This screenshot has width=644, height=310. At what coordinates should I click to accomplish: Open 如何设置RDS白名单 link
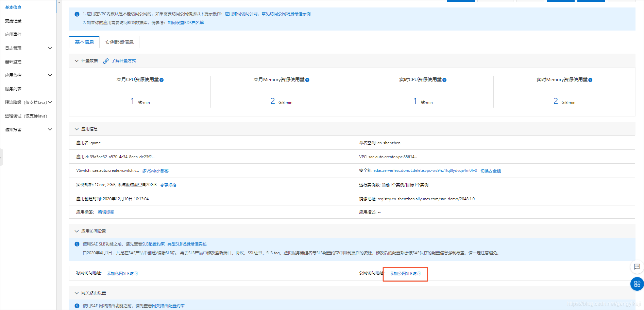tap(186, 23)
